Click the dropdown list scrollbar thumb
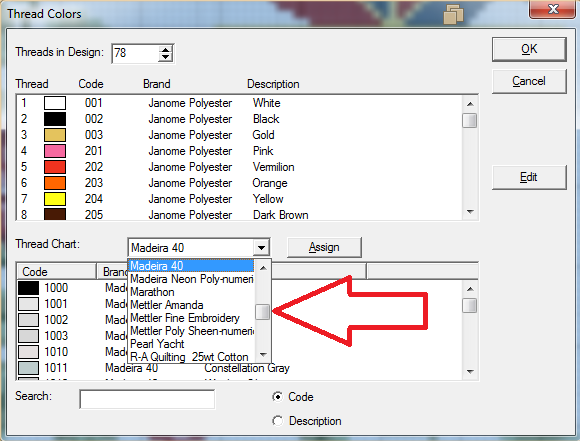 click(263, 312)
